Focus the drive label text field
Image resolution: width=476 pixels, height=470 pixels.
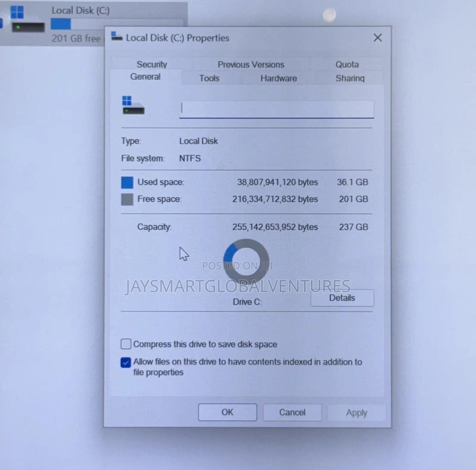pyautogui.click(x=276, y=109)
